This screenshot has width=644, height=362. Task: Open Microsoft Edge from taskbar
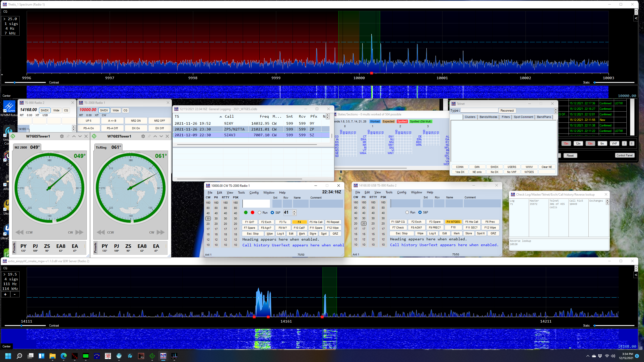(x=63, y=356)
